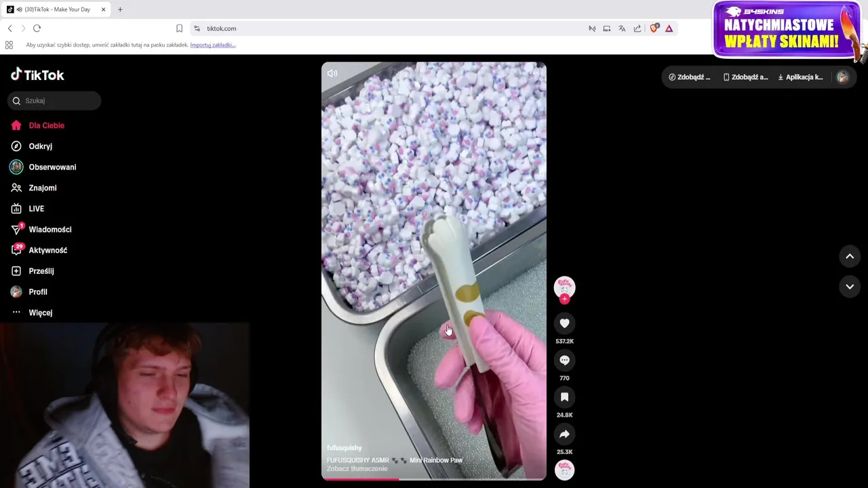Click 770 comments count

click(x=564, y=378)
